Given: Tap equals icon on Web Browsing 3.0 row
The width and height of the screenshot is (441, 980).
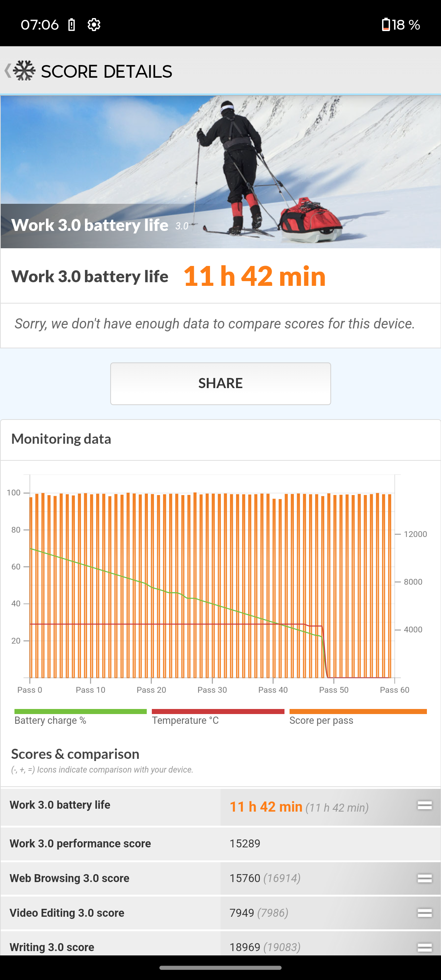Looking at the screenshot, I should [424, 878].
